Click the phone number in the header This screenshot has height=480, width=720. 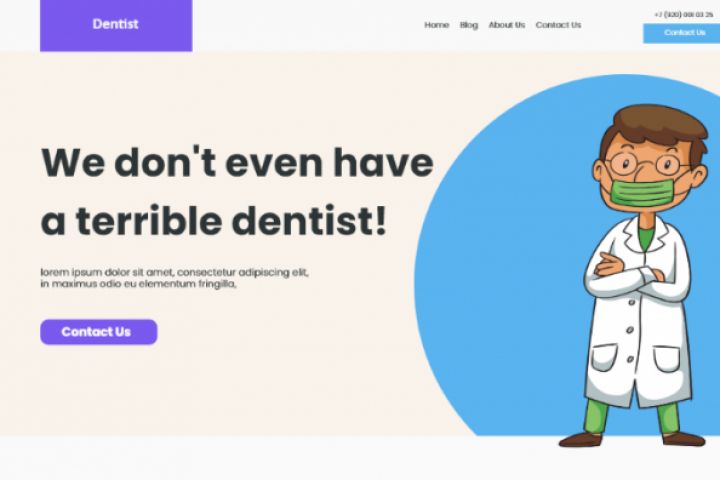click(x=683, y=15)
